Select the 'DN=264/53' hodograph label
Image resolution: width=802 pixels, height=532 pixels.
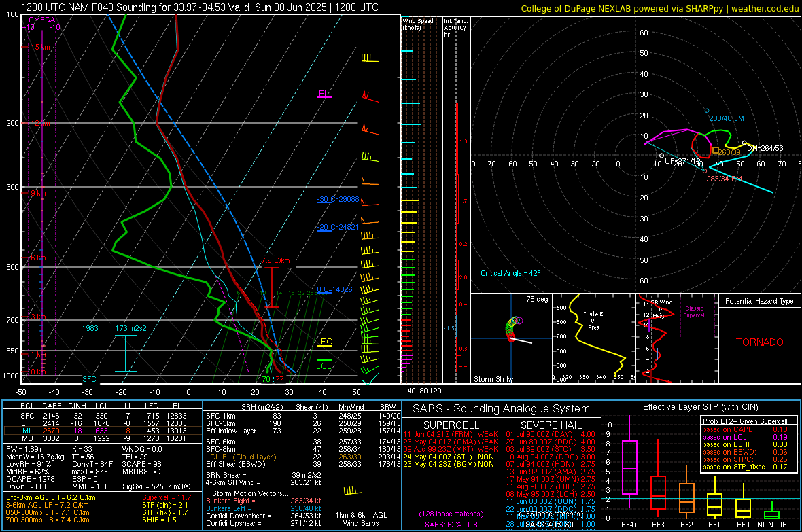pyautogui.click(x=765, y=148)
